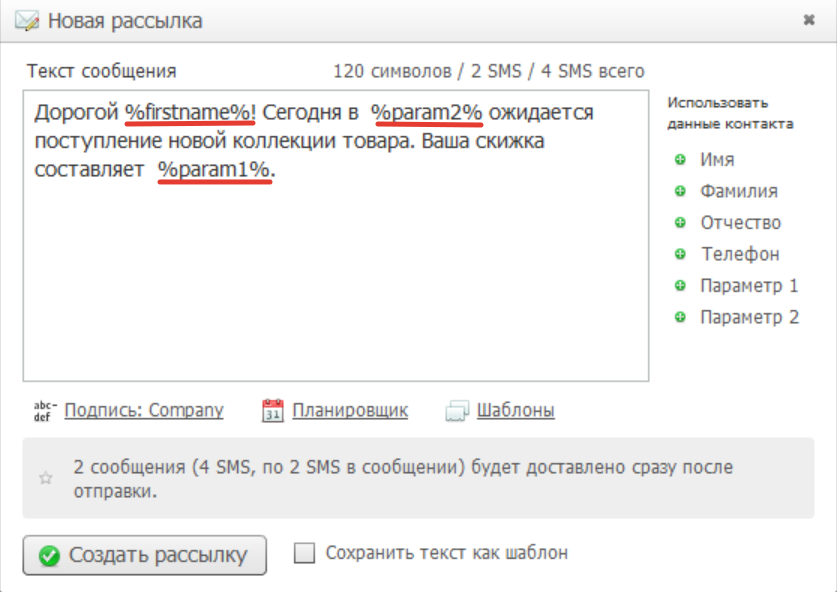
Task: Open the Шаблоны templates link
Action: 516,410
